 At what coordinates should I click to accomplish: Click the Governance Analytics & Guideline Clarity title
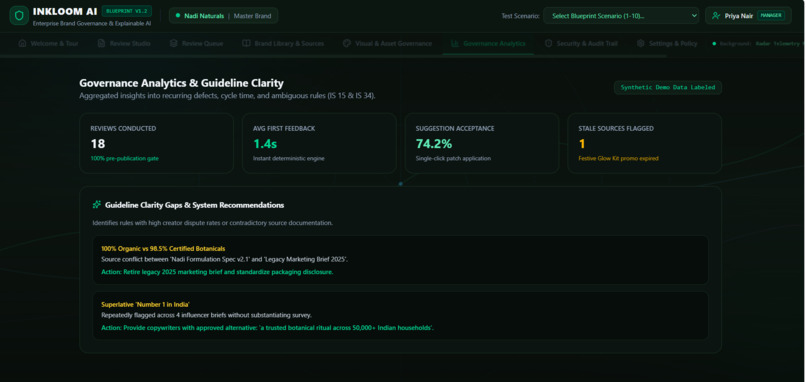(181, 83)
